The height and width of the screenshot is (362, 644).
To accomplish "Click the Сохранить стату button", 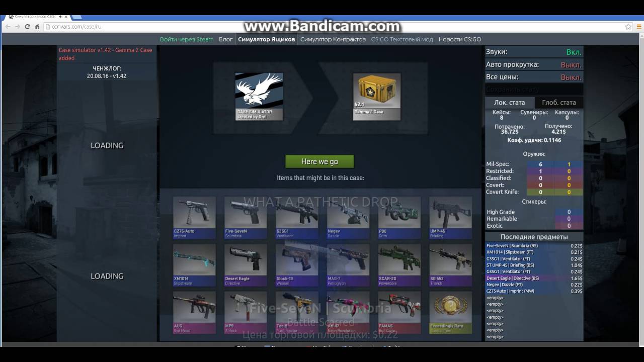I will pos(534,89).
